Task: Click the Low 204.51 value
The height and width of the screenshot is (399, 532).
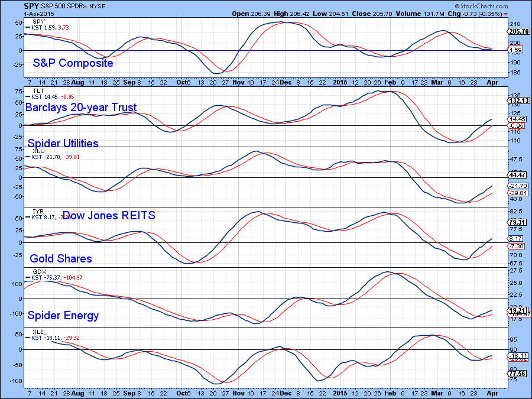Action: click(x=331, y=14)
